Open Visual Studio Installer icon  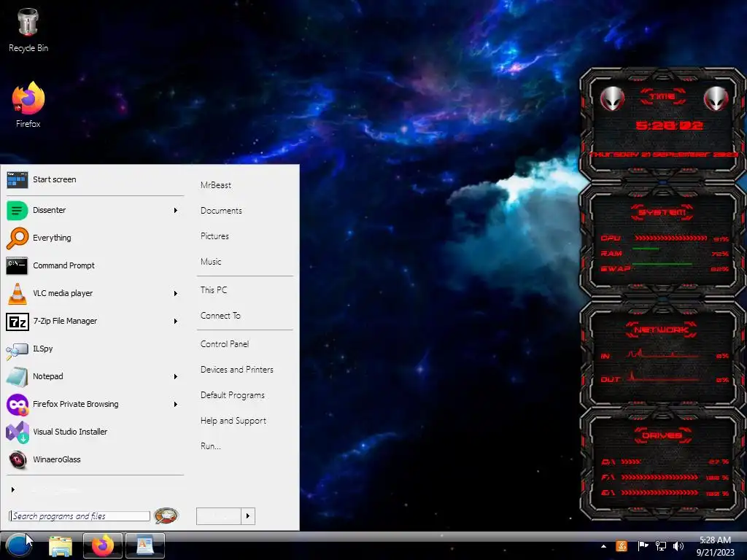point(18,432)
